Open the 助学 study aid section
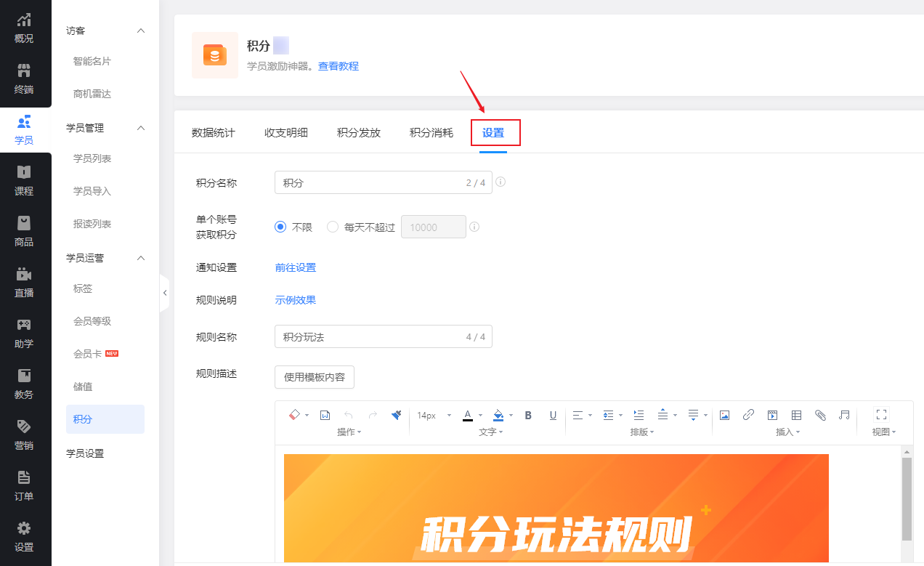The image size is (924, 566). [x=24, y=333]
